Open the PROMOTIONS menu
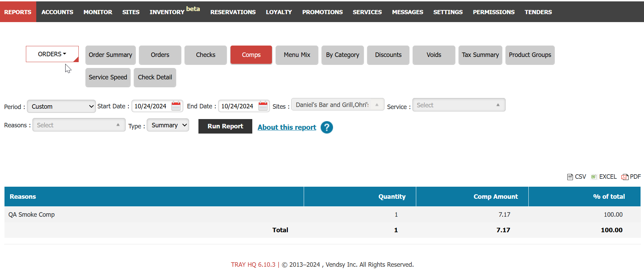Viewport: 644px width, 274px height. pyautogui.click(x=322, y=12)
